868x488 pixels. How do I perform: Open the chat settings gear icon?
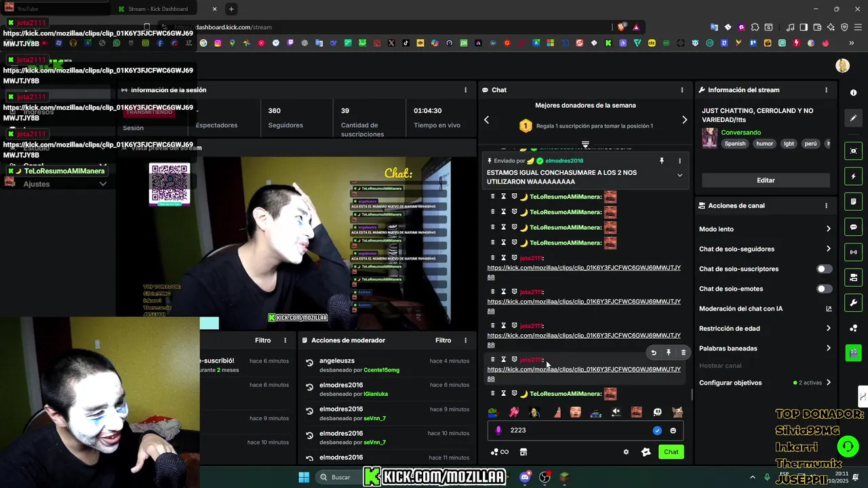pyautogui.click(x=626, y=452)
